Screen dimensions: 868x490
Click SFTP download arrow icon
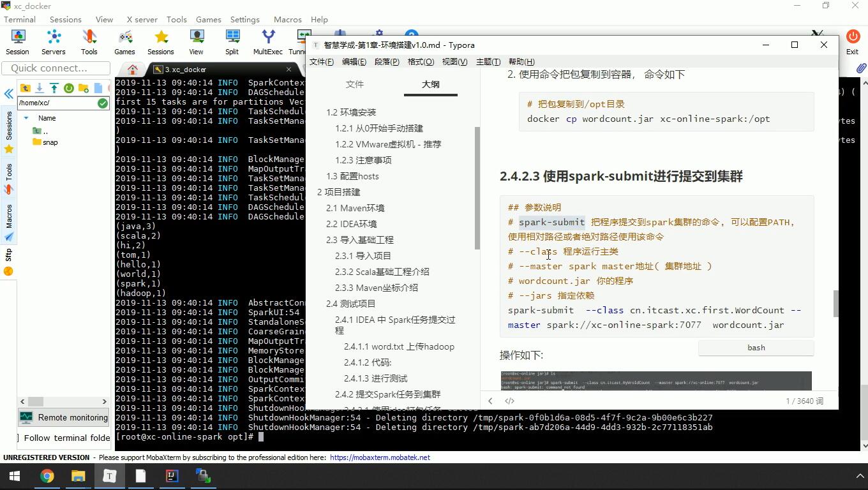40,88
